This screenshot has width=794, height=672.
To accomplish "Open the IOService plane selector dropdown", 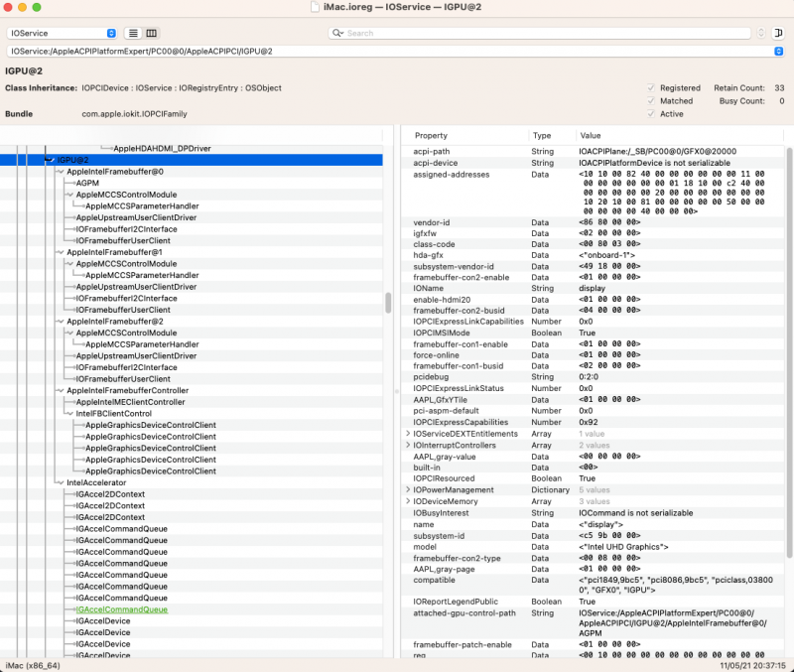I will click(109, 33).
